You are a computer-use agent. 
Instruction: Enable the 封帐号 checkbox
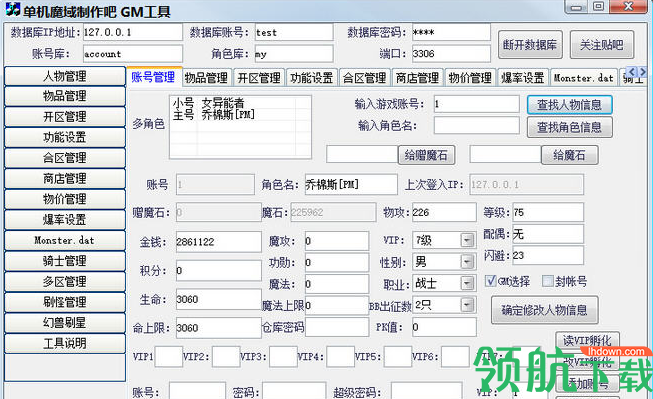pyautogui.click(x=548, y=281)
